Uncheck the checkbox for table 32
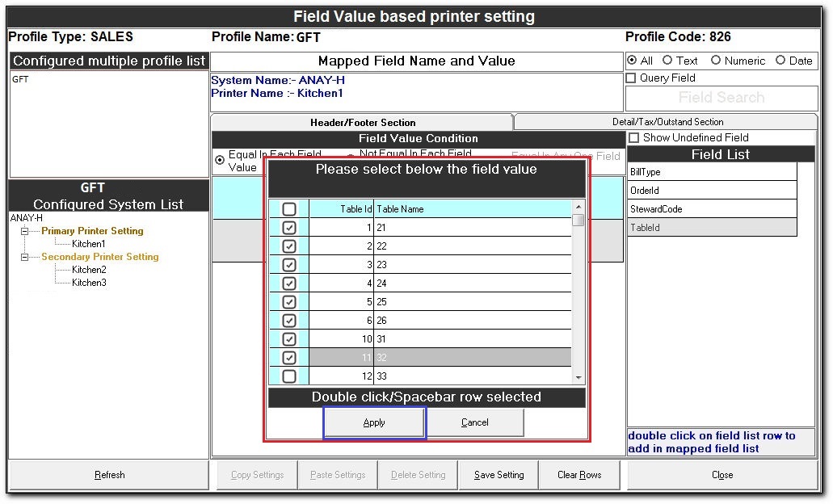The image size is (833, 504). point(289,358)
